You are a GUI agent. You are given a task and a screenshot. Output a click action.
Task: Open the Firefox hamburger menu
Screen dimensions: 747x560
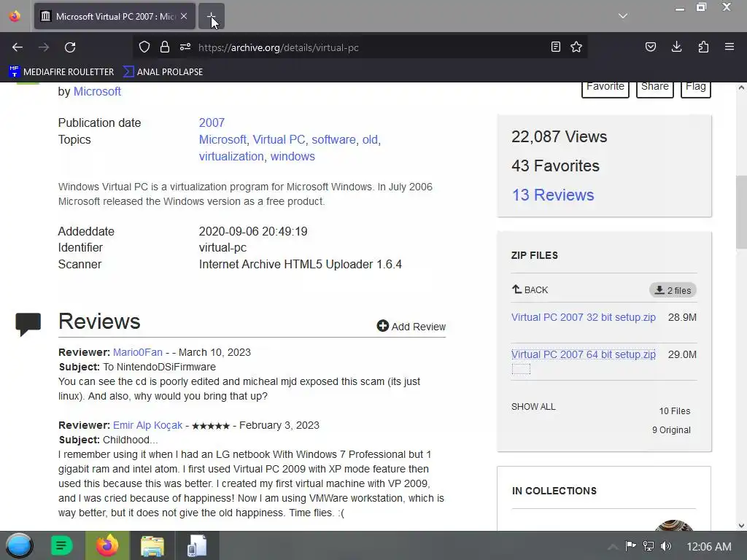[729, 47]
